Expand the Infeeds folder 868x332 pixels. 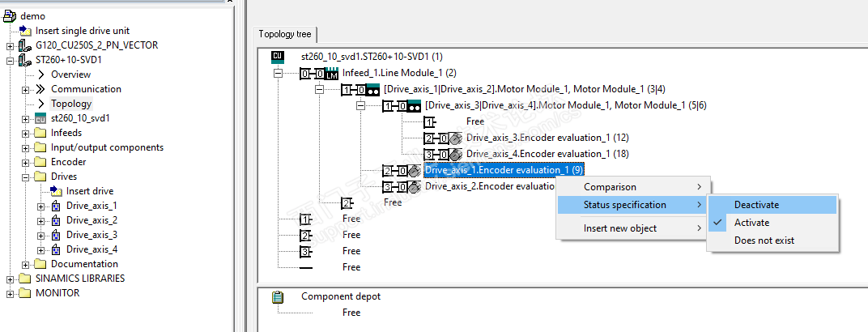point(25,134)
